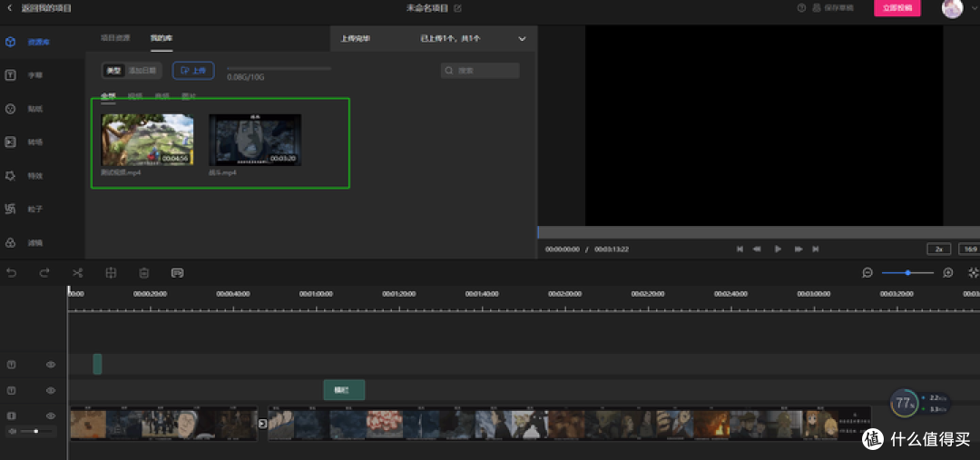
Task: Jump to the end of the preview
Action: pyautogui.click(x=816, y=249)
